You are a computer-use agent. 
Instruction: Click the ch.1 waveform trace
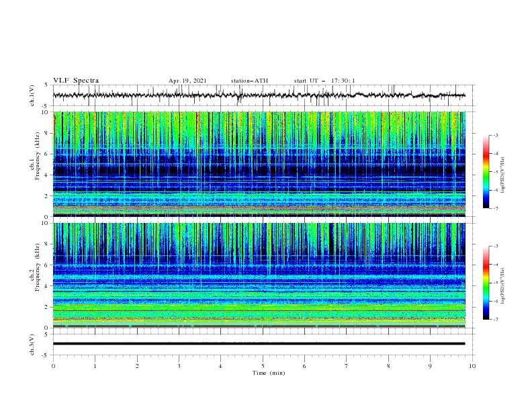(x=259, y=95)
